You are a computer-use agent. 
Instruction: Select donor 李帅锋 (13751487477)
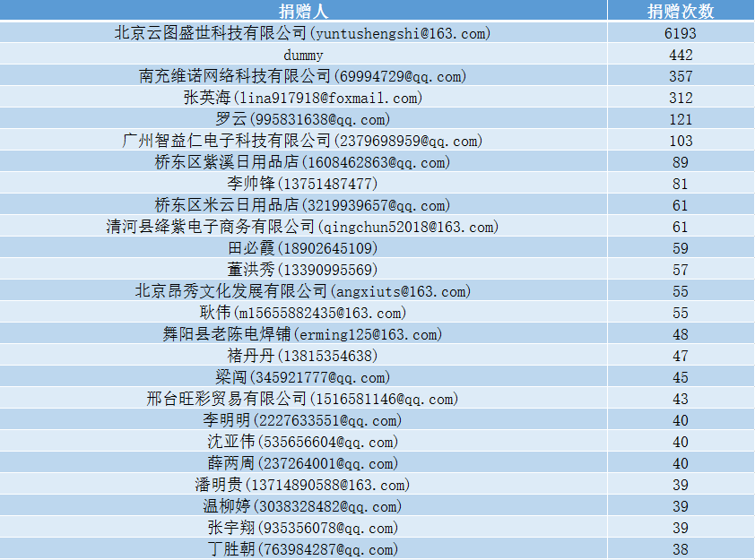(x=303, y=184)
